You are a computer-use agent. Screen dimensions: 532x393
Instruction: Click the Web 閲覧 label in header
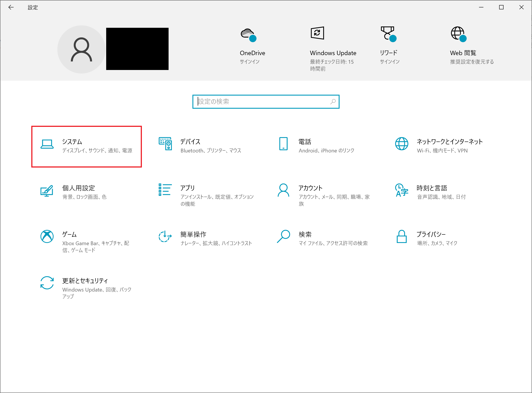(x=463, y=53)
